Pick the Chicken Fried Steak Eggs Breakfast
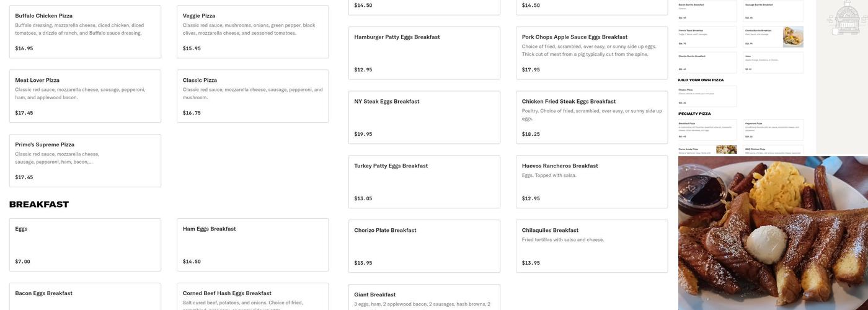Image resolution: width=868 pixels, height=310 pixels. point(591,117)
